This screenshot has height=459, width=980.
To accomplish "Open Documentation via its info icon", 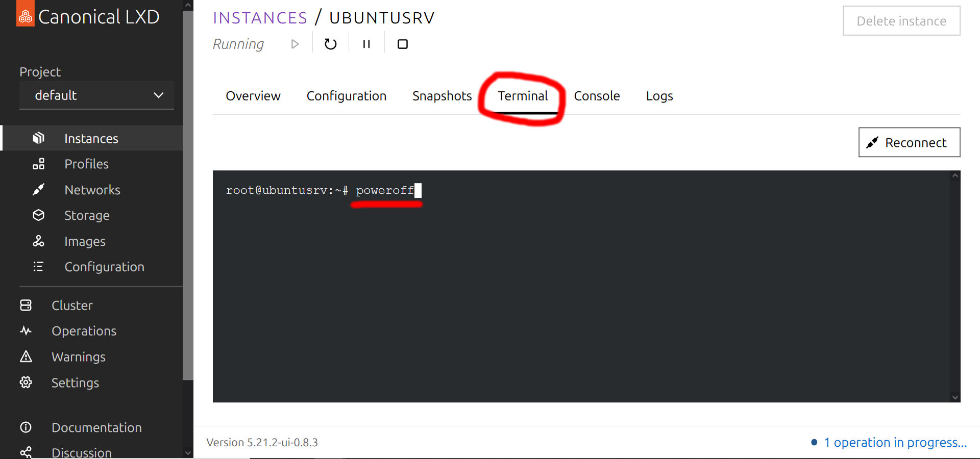I will (x=26, y=427).
